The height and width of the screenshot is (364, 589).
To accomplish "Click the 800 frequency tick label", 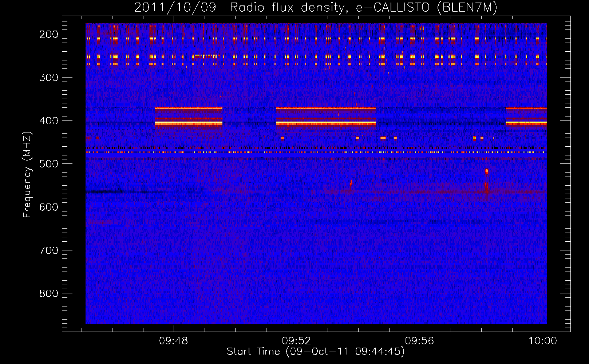I will 49,293.
